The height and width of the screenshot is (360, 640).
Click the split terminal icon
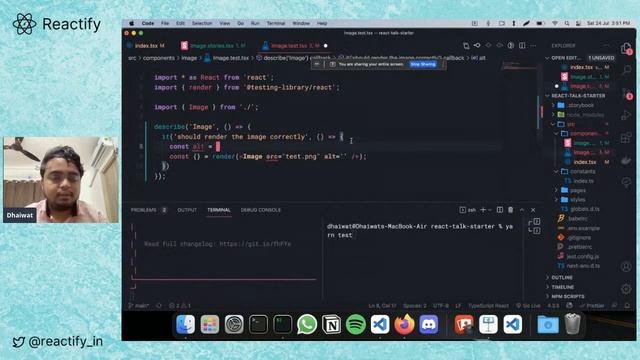click(x=500, y=210)
